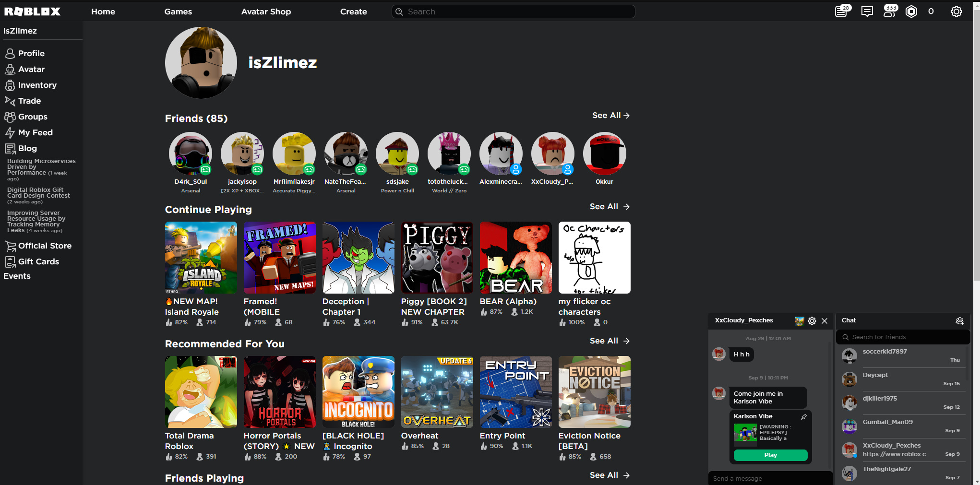Open friend requests icon showing 333
This screenshot has width=980, height=485.
click(x=890, y=11)
